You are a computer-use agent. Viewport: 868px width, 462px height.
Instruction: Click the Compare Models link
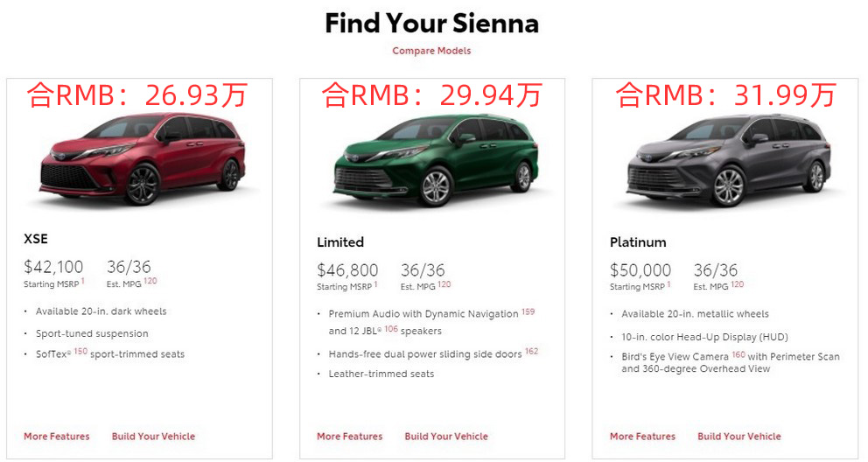tap(431, 51)
